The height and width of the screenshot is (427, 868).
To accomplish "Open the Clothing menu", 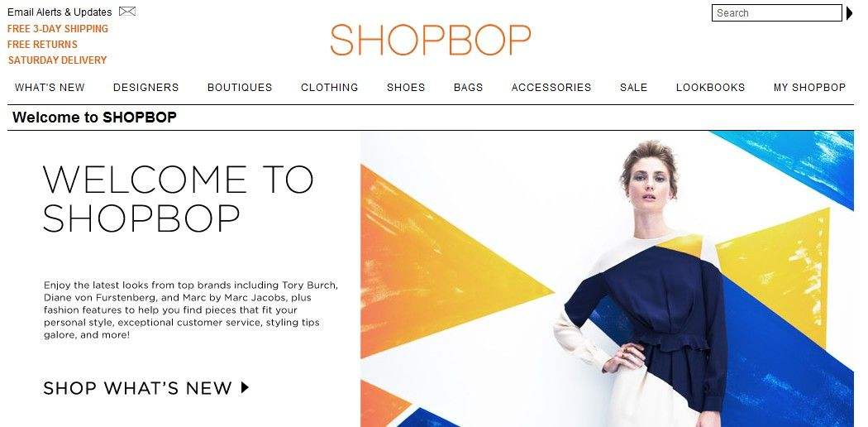I will [329, 88].
